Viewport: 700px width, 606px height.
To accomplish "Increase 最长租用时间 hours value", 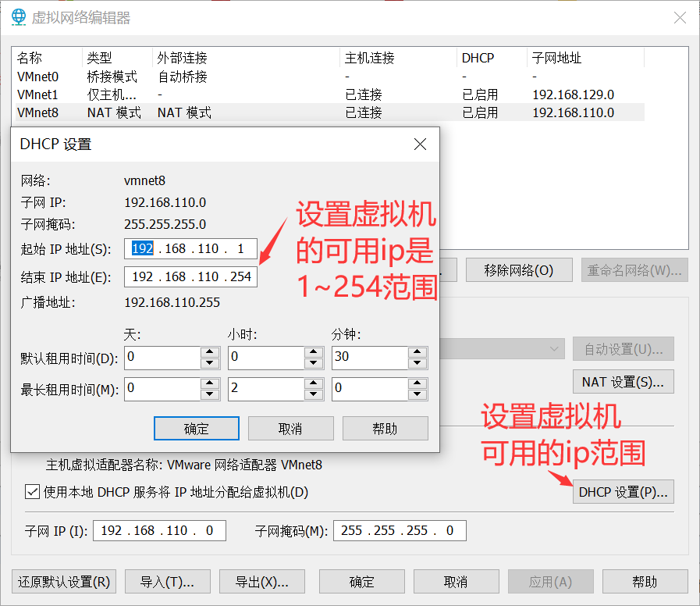I will coord(314,383).
